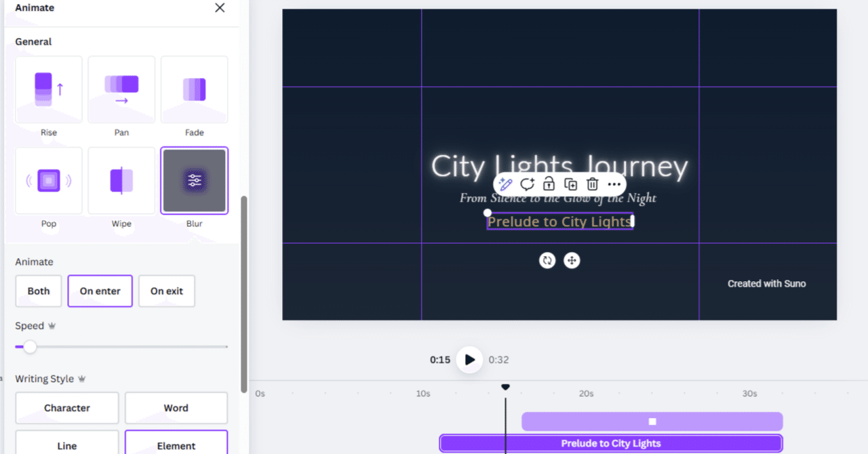This screenshot has height=454, width=868.
Task: Set animation to On enter
Action: (100, 291)
